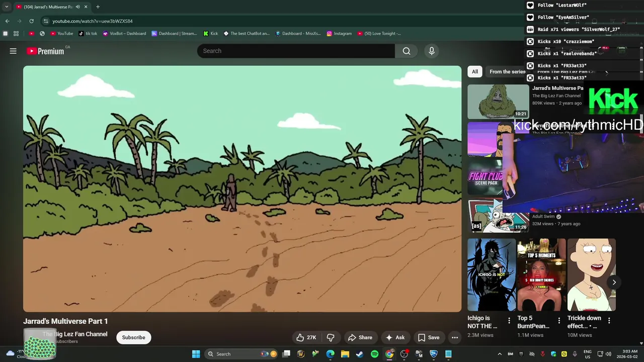
Task: Go back with browser back arrow
Action: [7, 21]
